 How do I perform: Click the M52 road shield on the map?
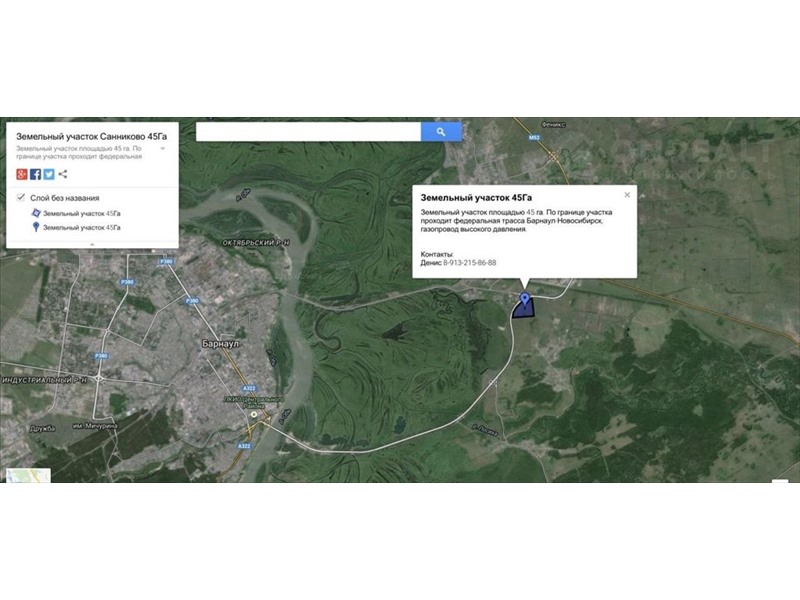tap(534, 136)
